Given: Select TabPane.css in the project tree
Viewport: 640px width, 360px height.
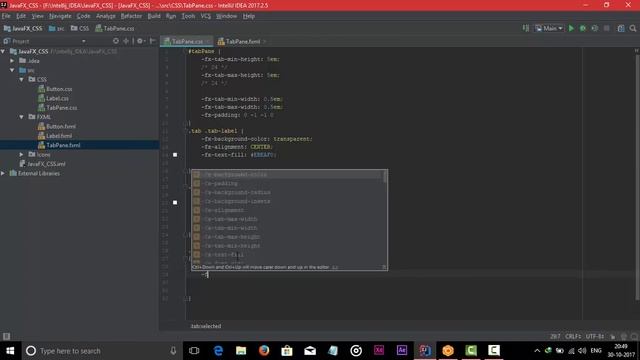Looking at the screenshot, I should [61, 108].
